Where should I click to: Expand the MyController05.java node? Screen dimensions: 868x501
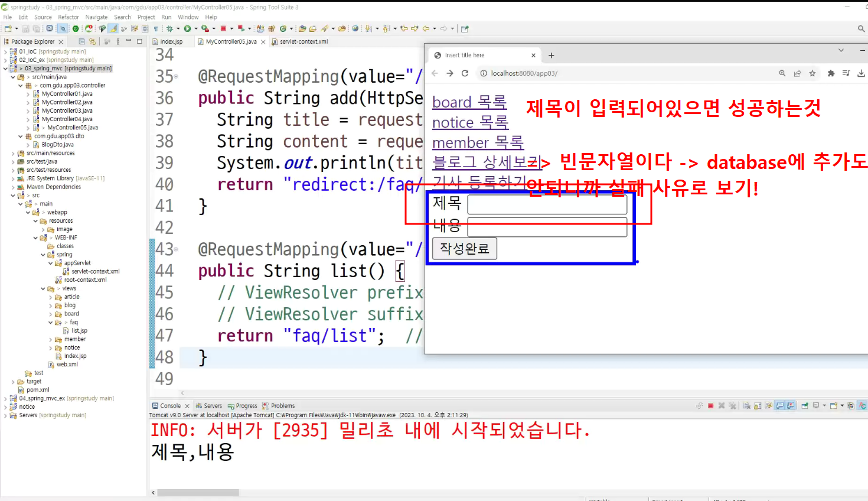(x=28, y=128)
